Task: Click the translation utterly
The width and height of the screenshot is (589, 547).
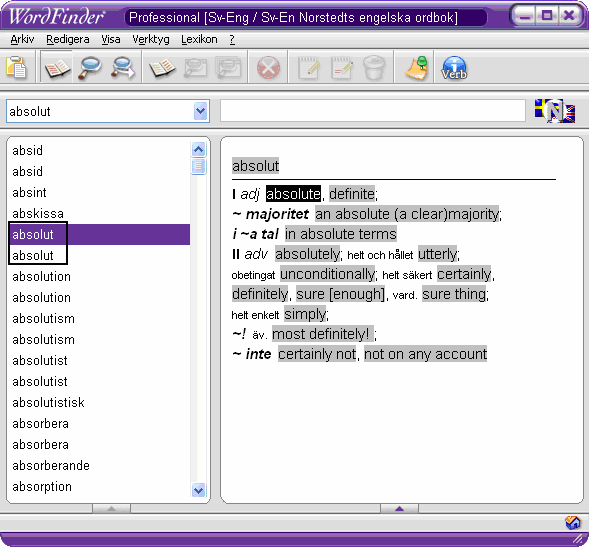Action: click(438, 254)
